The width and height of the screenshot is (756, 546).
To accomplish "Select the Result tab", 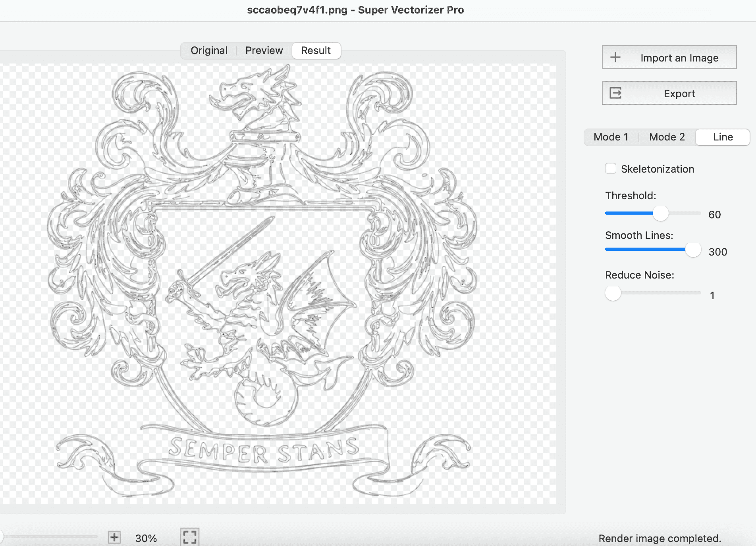I will 316,50.
